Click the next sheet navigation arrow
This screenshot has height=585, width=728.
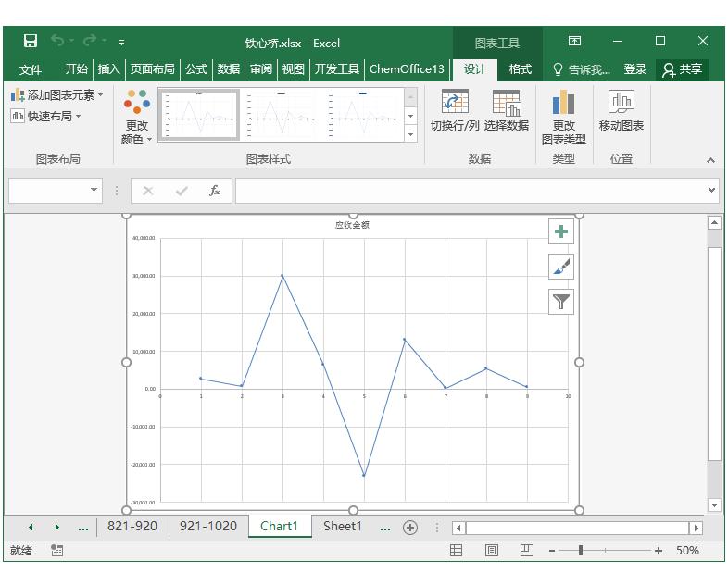coord(56,527)
